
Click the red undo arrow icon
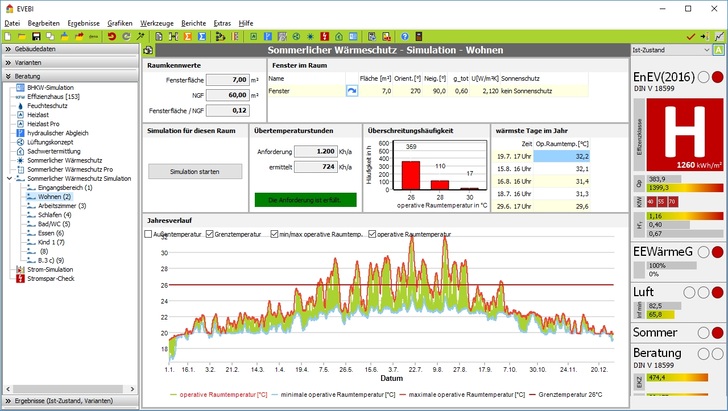point(110,36)
